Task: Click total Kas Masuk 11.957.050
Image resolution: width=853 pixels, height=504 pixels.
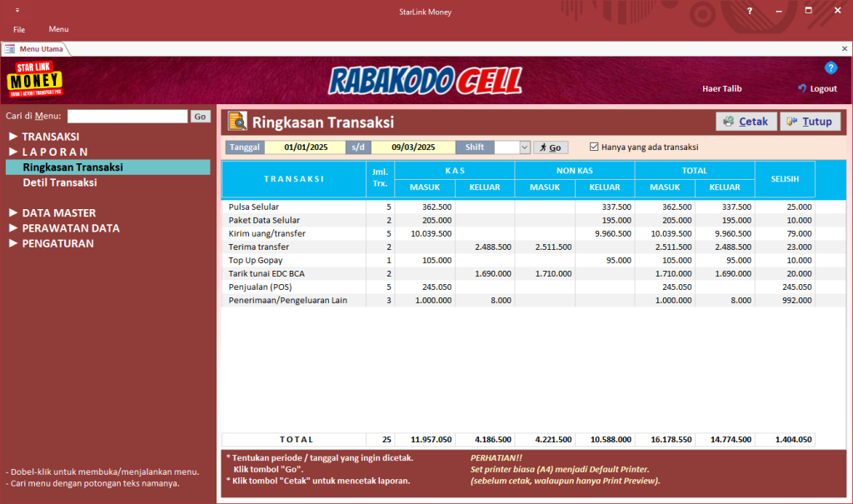Action: 431,439
